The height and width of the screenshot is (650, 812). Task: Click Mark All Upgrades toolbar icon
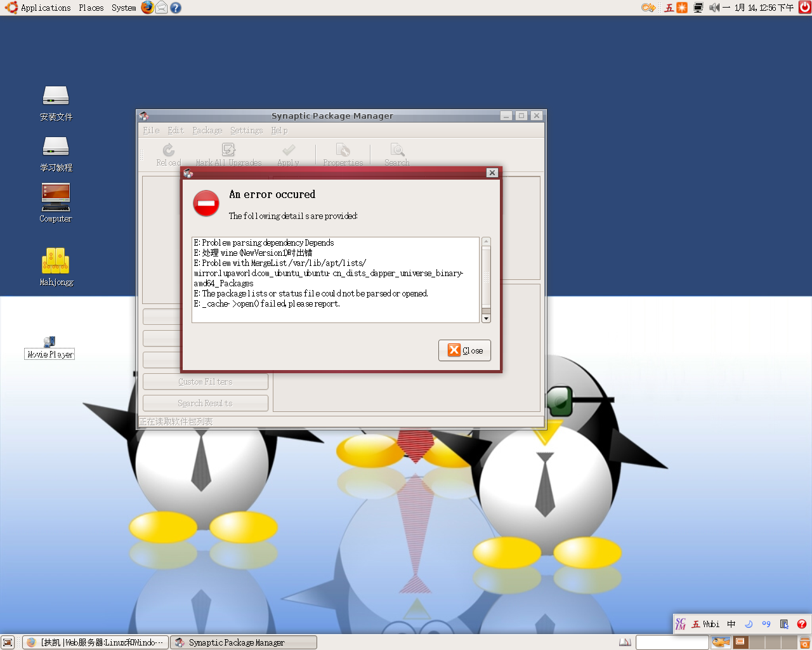click(x=228, y=154)
